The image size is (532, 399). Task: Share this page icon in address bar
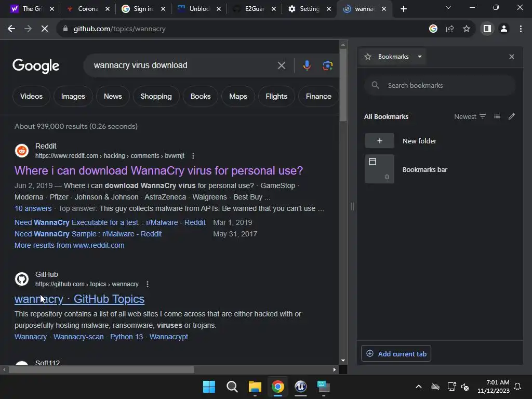(x=450, y=29)
